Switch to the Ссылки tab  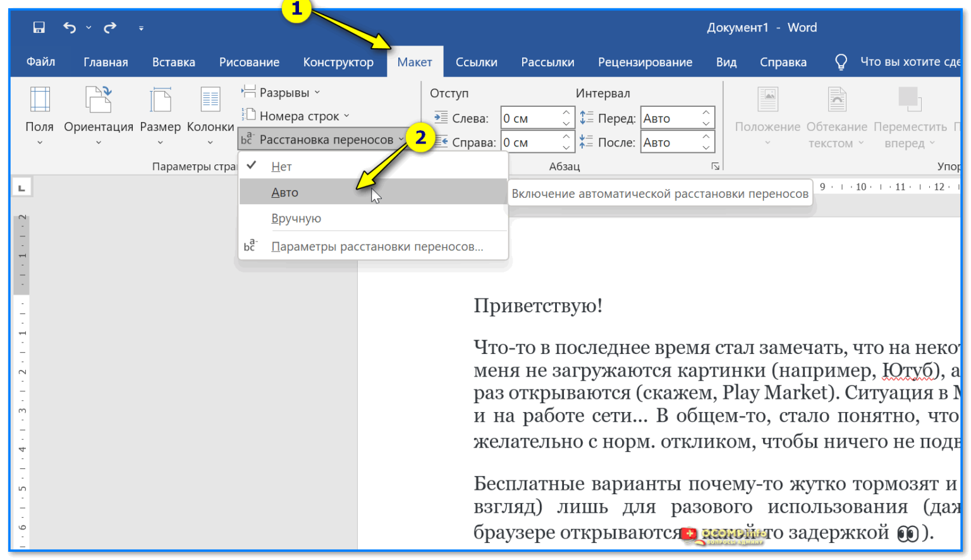click(476, 62)
